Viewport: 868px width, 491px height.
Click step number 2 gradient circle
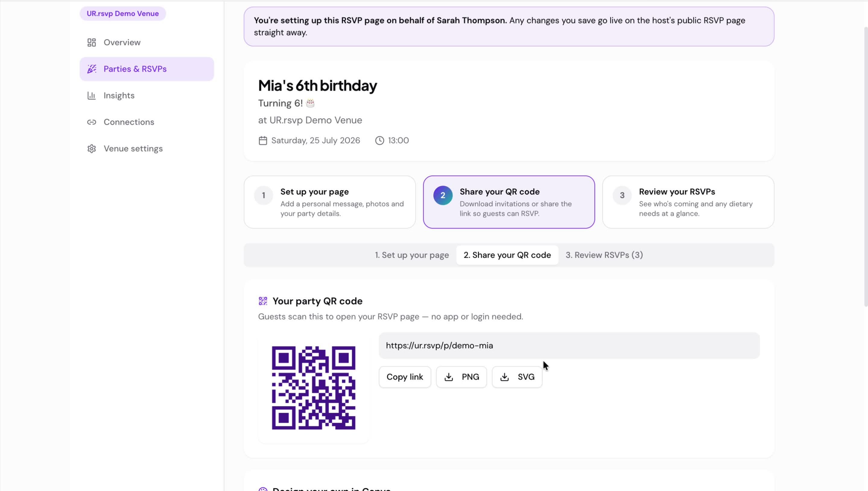click(x=443, y=195)
